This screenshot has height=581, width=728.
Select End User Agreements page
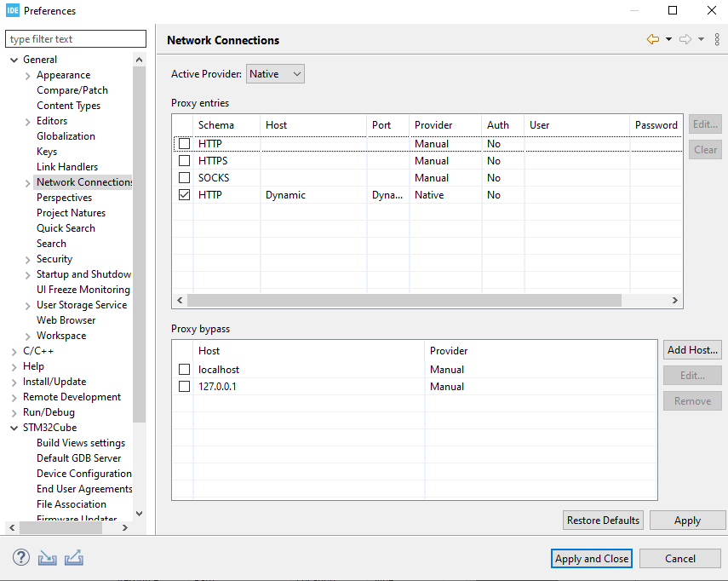coord(84,489)
